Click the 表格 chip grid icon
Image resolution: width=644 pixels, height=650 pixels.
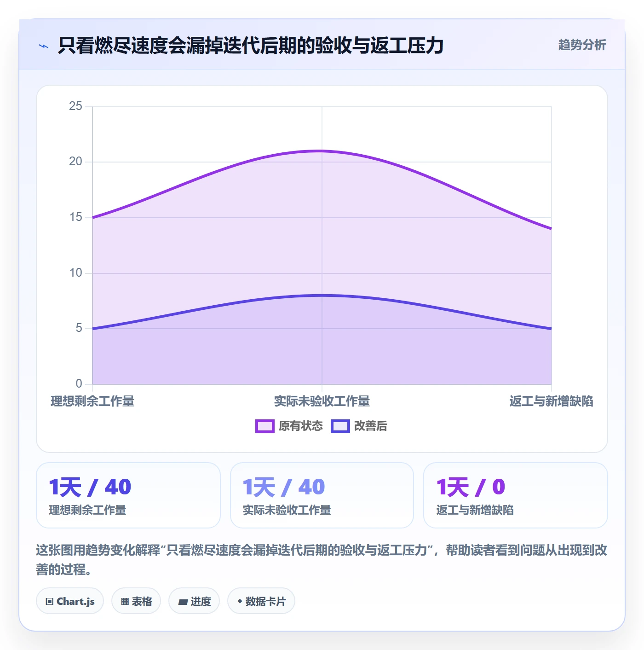125,602
